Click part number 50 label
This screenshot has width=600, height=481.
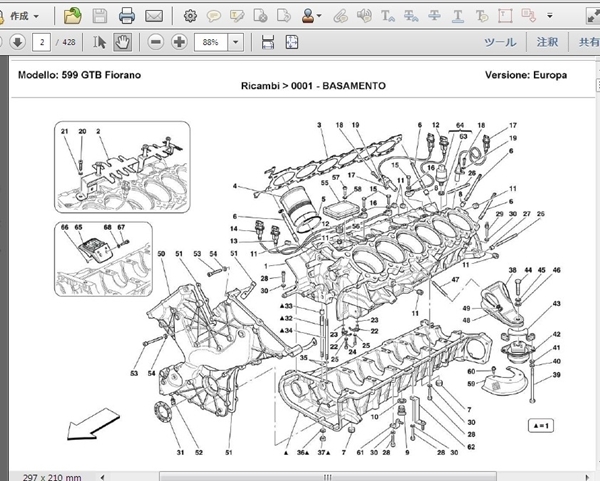(161, 254)
